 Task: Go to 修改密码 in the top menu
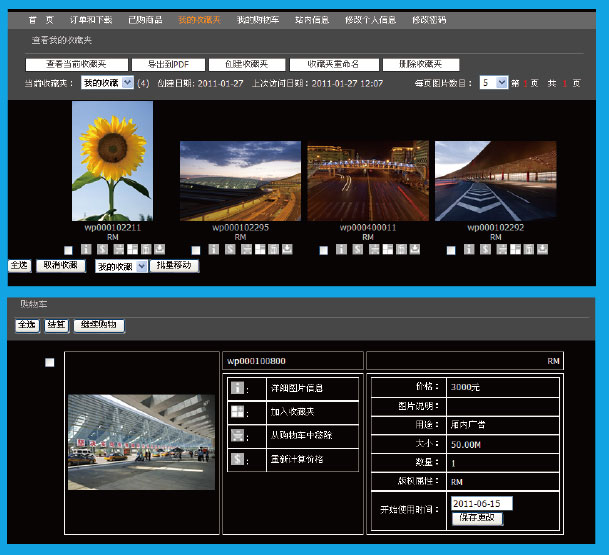coord(428,20)
